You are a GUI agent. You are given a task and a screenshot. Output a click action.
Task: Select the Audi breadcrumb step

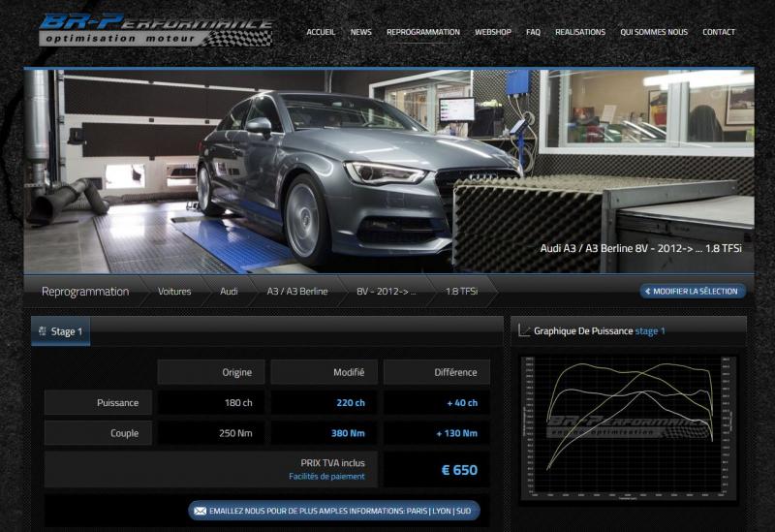click(x=229, y=292)
